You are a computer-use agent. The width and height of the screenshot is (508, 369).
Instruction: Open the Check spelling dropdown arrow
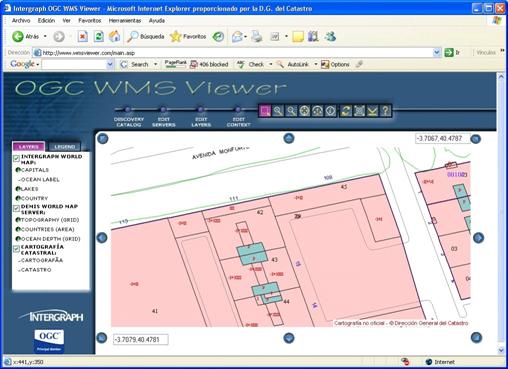point(271,64)
